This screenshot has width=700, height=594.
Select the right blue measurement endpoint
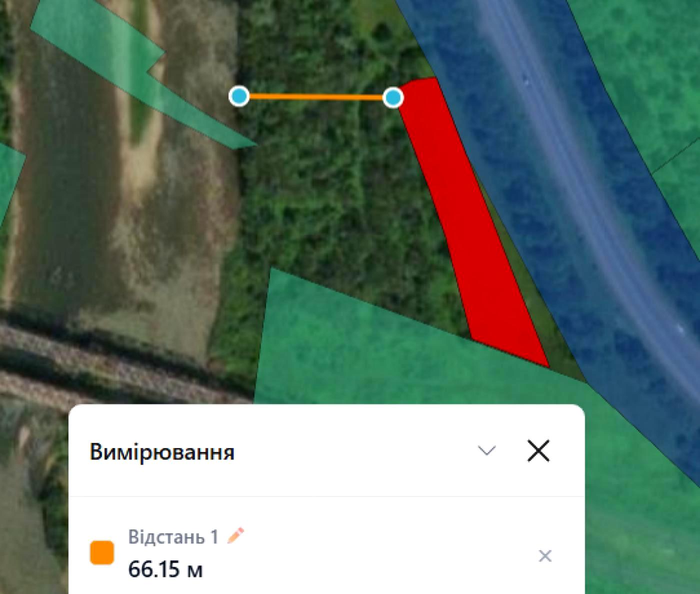(393, 97)
